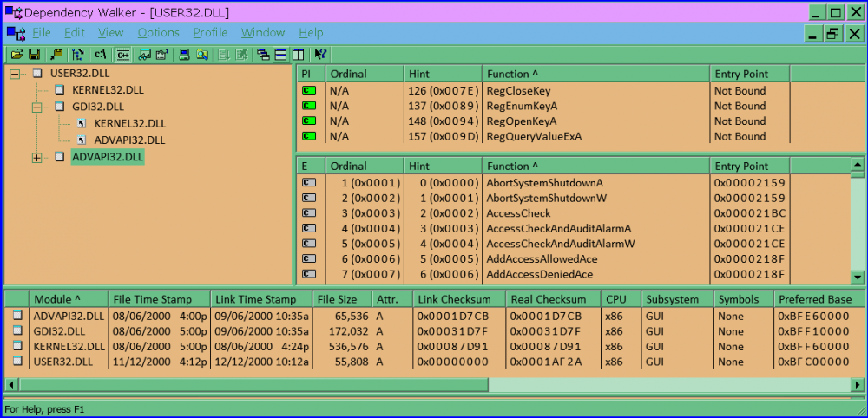Toggle the Tile Horizontally view button
This screenshot has height=418, width=868.
pos(280,55)
